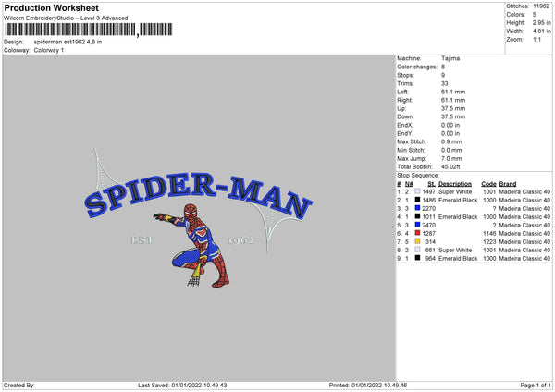Image resolution: width=555 pixels, height=392 pixels.
Task: Click the white swatch in stop row 1
Action: pyautogui.click(x=418, y=191)
